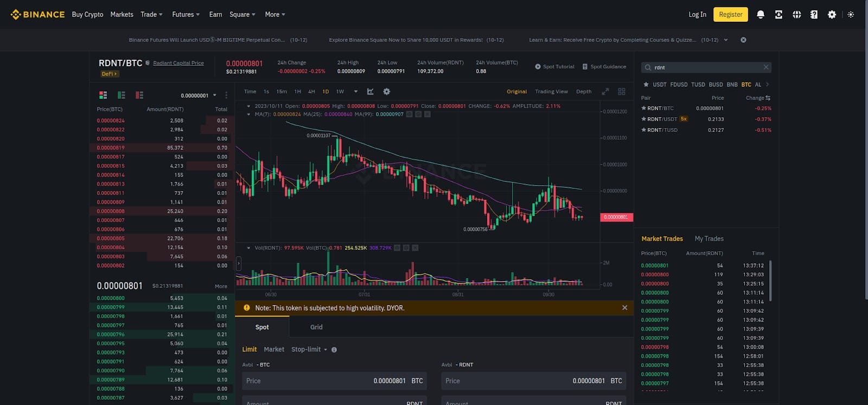
Task: Collapse the MA indicator row
Action: [x=248, y=114]
